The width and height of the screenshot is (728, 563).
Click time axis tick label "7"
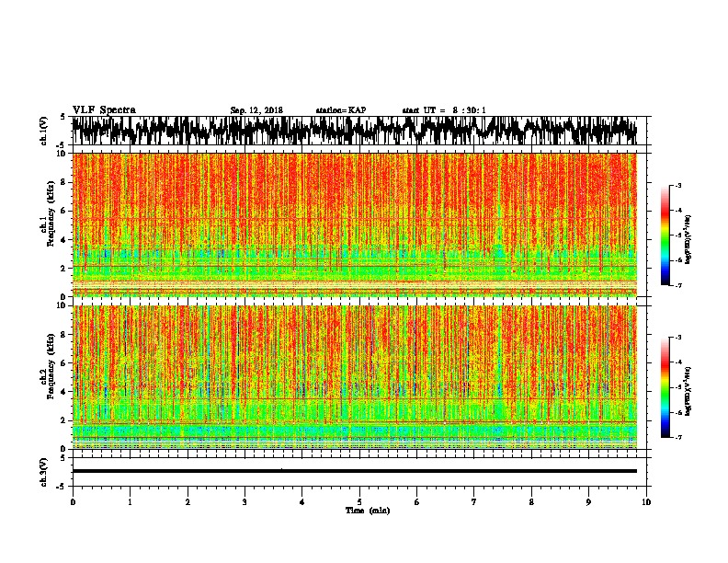point(474,502)
